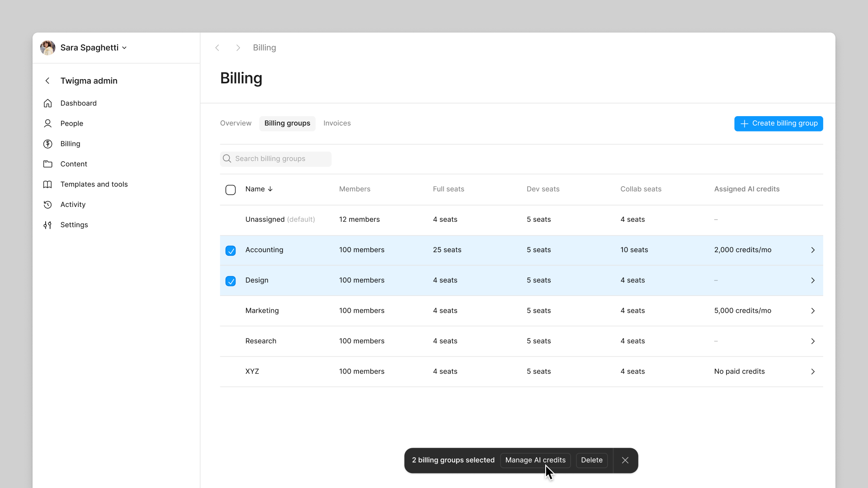The width and height of the screenshot is (868, 488).
Task: Select Templates and tools in sidebar
Action: point(94,184)
